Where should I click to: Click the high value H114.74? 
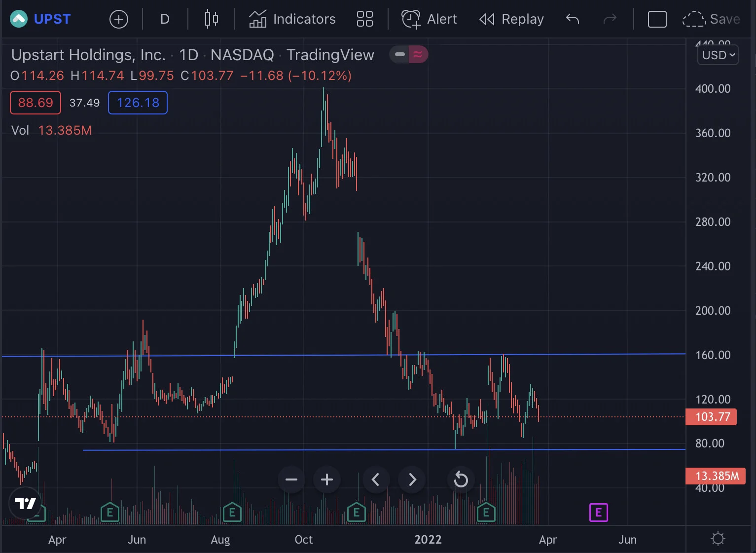pos(97,75)
